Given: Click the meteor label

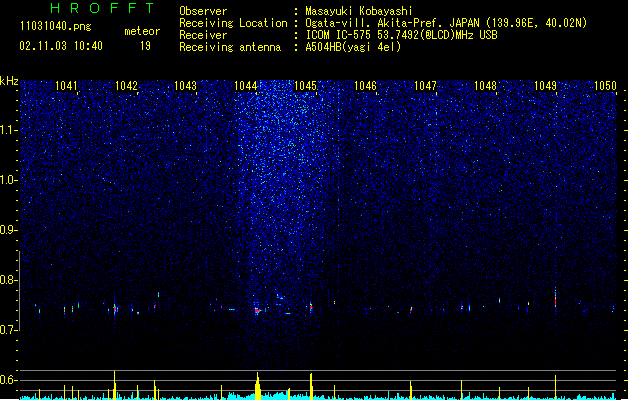Looking at the screenshot, I should coord(142,31).
